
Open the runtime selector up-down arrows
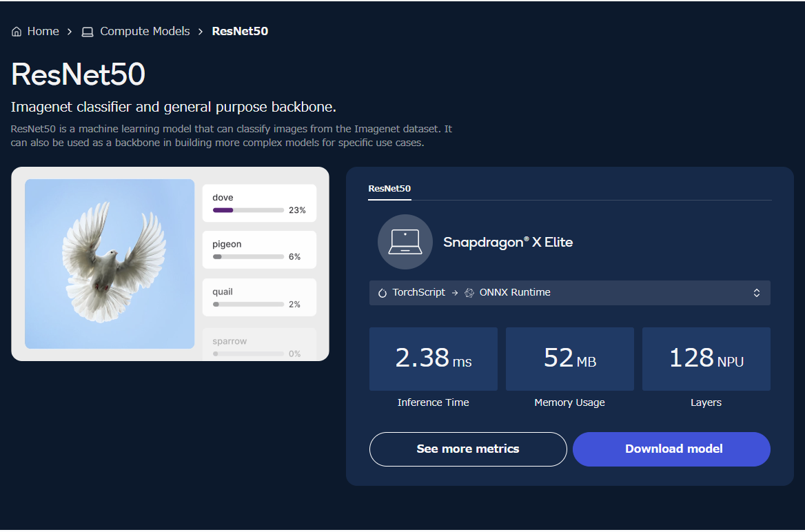[x=756, y=293]
